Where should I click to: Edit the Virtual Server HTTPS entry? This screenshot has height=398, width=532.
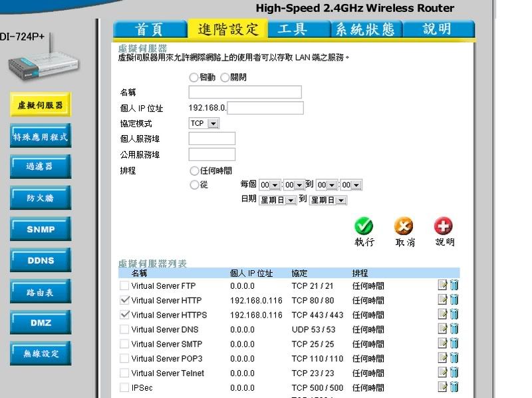pyautogui.click(x=443, y=315)
